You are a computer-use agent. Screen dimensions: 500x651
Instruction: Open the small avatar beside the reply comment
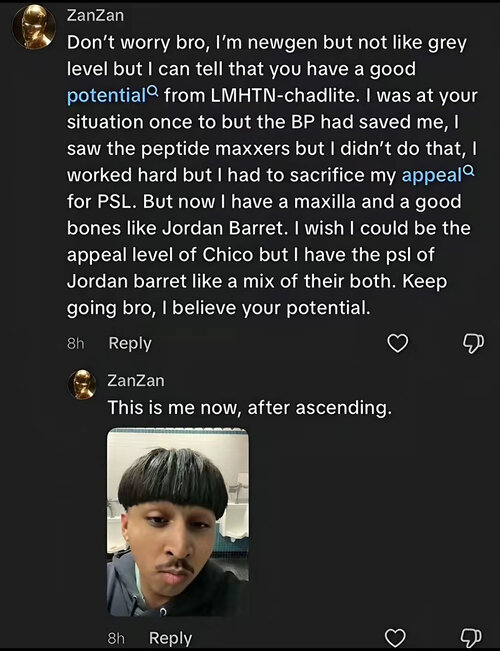[x=83, y=384]
